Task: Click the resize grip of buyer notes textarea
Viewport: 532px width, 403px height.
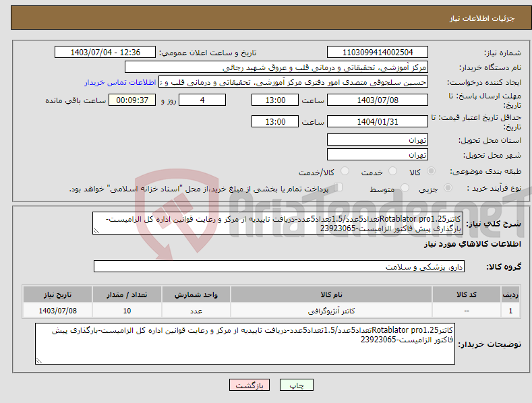Action: [x=39, y=361]
